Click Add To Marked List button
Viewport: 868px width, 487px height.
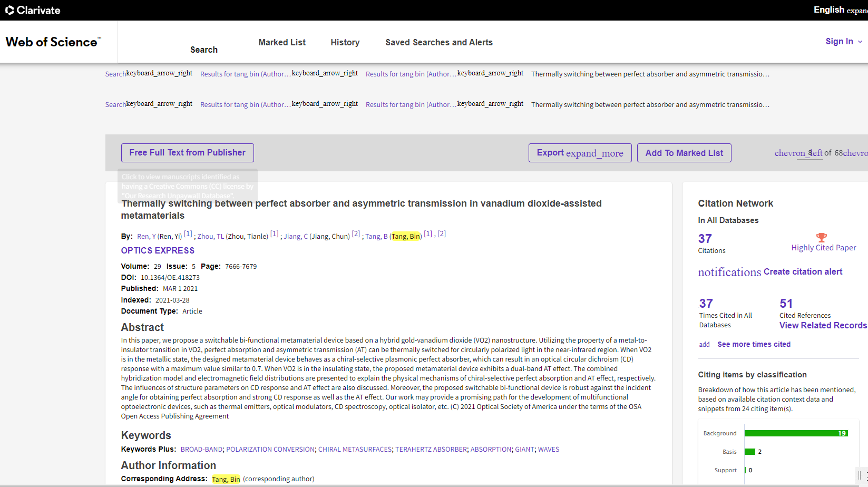[x=684, y=153]
